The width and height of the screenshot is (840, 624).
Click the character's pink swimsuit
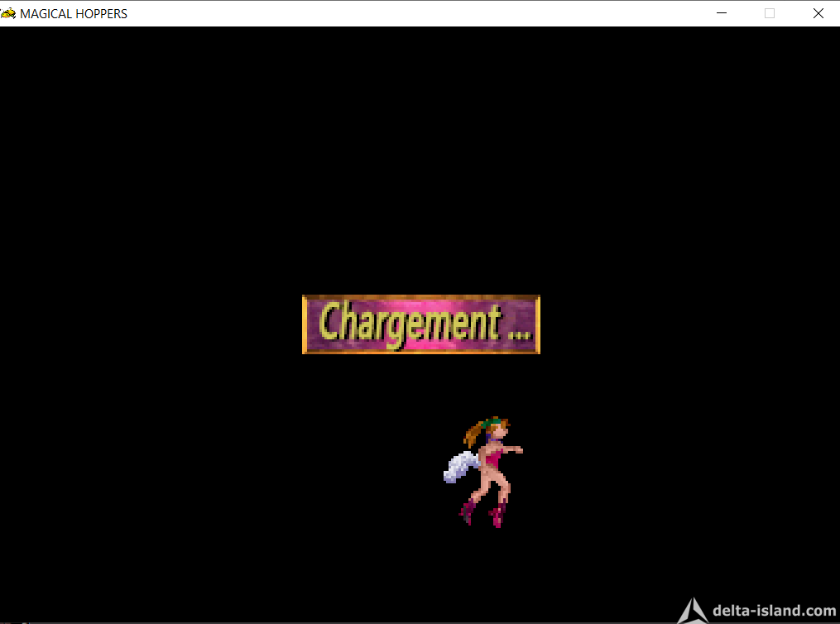492,458
